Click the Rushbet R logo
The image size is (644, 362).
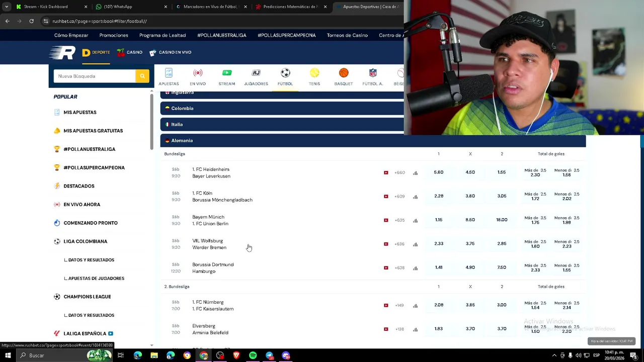click(x=62, y=52)
